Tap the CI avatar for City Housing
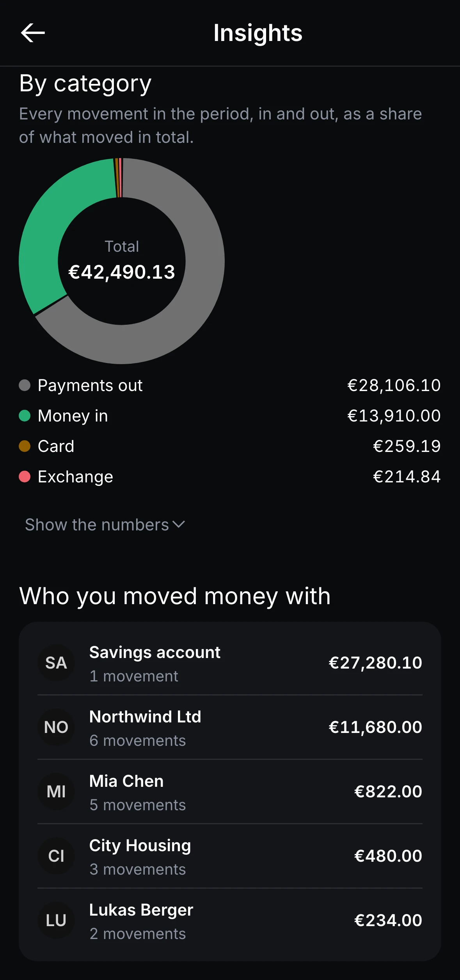Viewport: 460px width, 980px height. [56, 856]
